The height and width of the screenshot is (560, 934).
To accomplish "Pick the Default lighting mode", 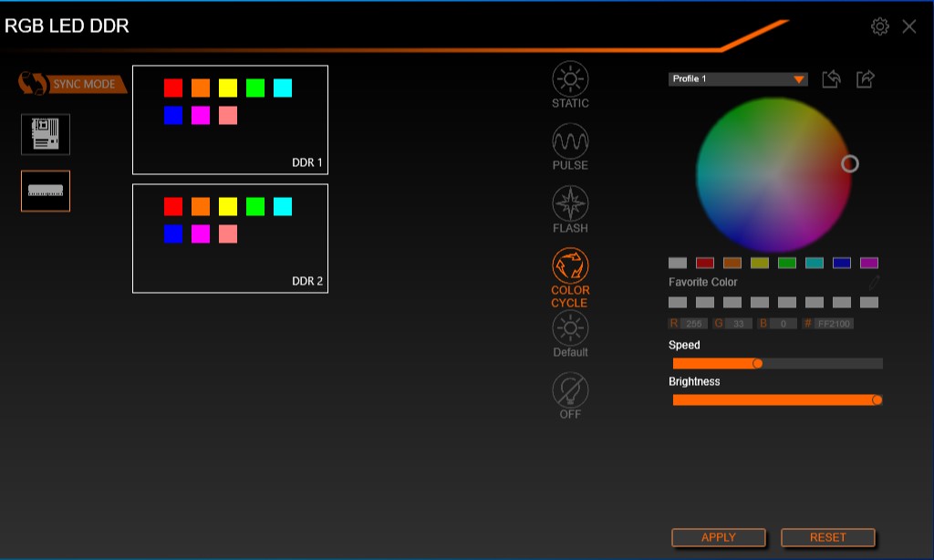I will click(x=570, y=327).
